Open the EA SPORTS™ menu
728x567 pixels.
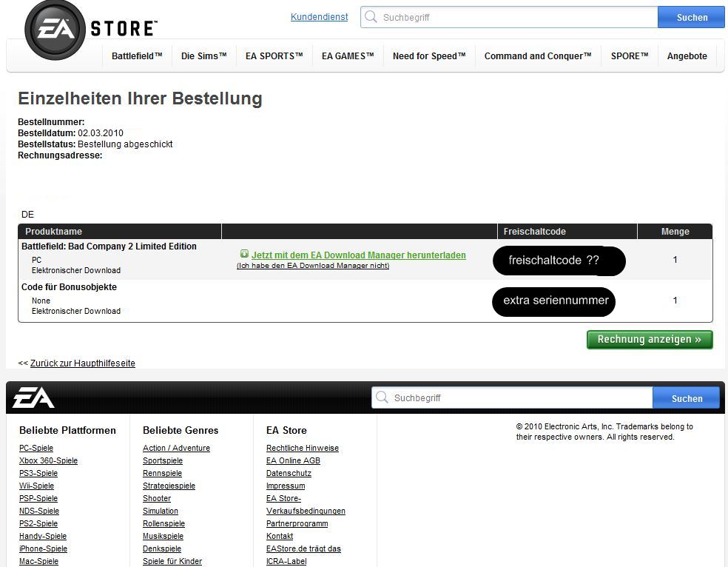pyautogui.click(x=274, y=56)
